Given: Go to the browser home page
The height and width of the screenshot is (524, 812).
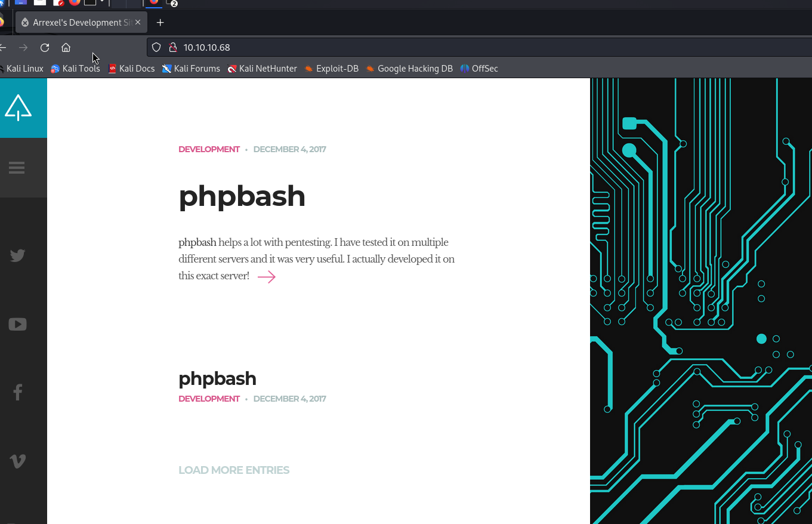Looking at the screenshot, I should click(66, 48).
